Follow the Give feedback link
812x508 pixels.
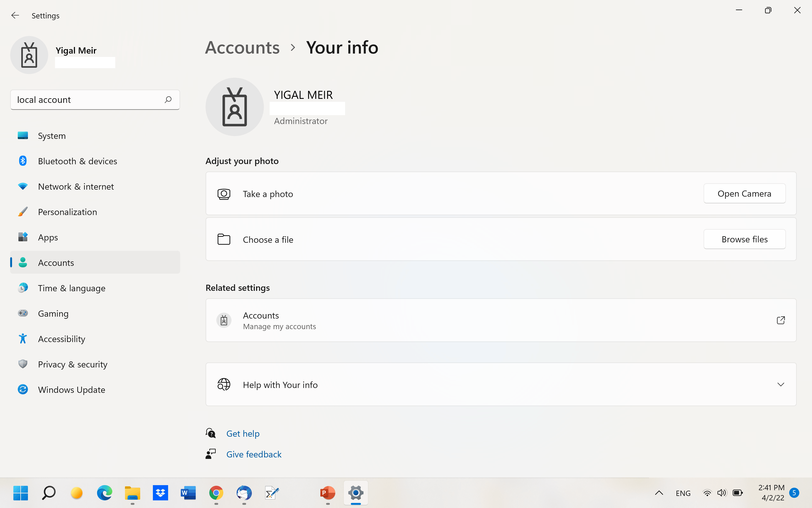(x=254, y=454)
